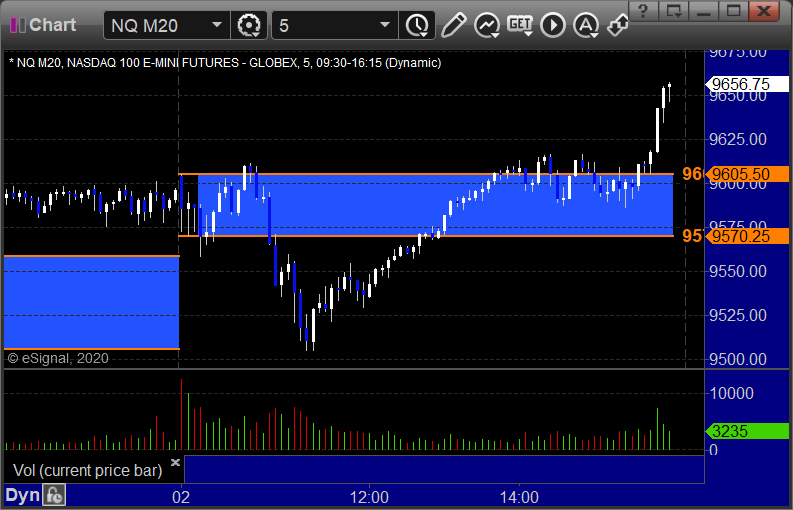This screenshot has width=793, height=510.
Task: Click the 10000 volume scale label
Action: click(732, 393)
